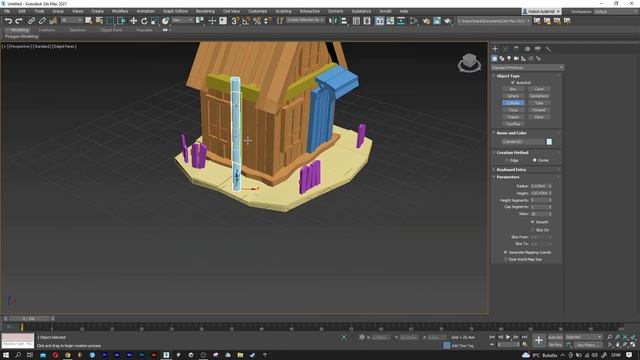Toggle the Set Key mode button
Image resolution: width=640 pixels, height=360 pixels.
[x=555, y=345]
